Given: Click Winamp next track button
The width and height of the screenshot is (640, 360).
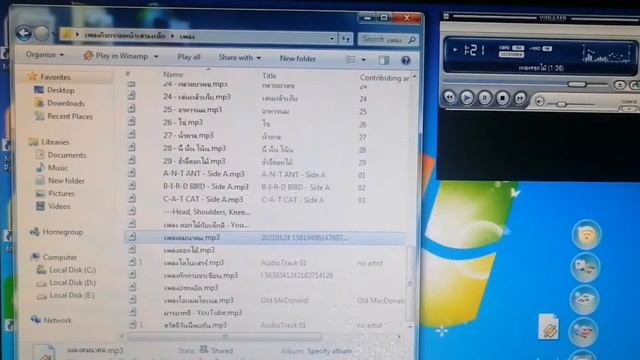Looking at the screenshot, I should (x=520, y=99).
